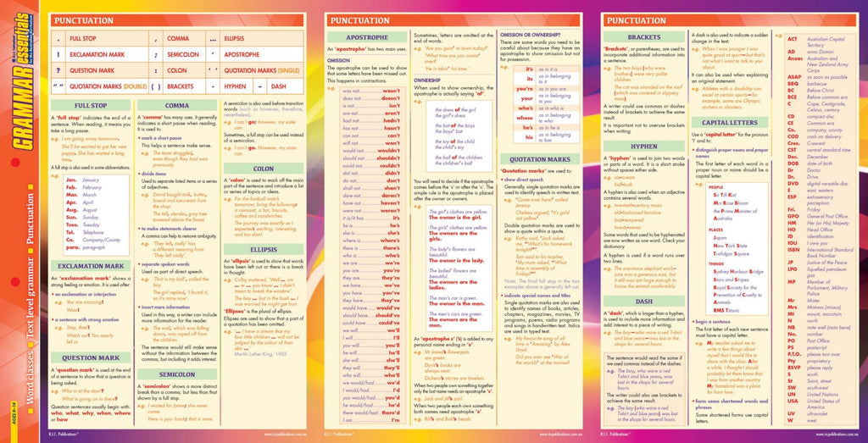The width and height of the screenshot is (868, 443).
Task: Select the vertical 'Text level grammar' sidebar label
Action: 31,299
